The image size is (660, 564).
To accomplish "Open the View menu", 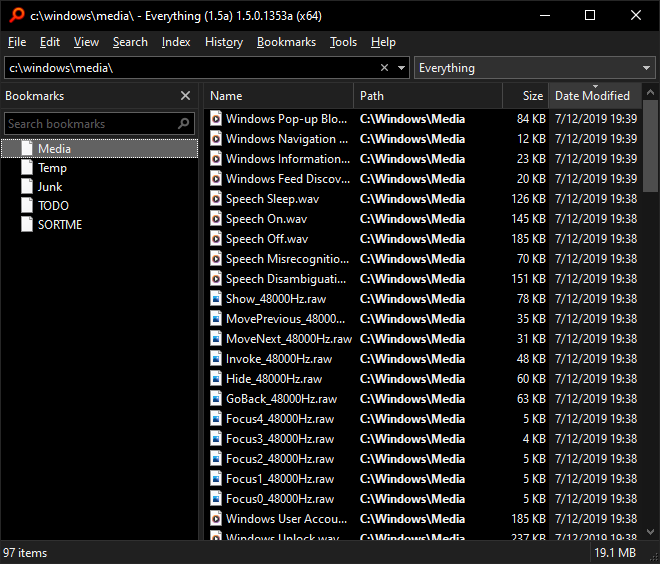I will pos(86,42).
